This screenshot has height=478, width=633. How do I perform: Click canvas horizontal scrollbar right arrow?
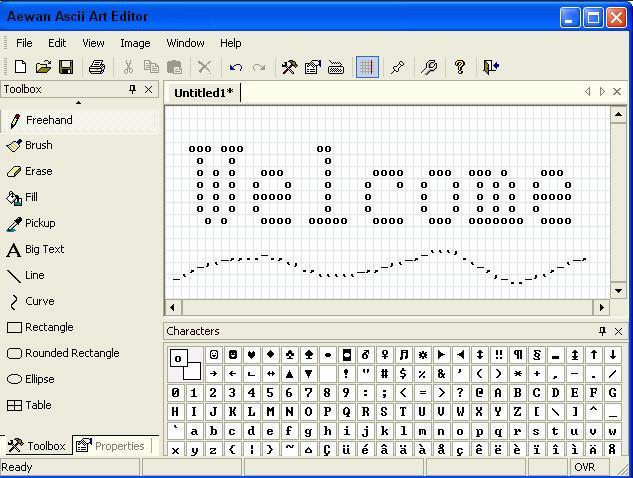[x=602, y=308]
